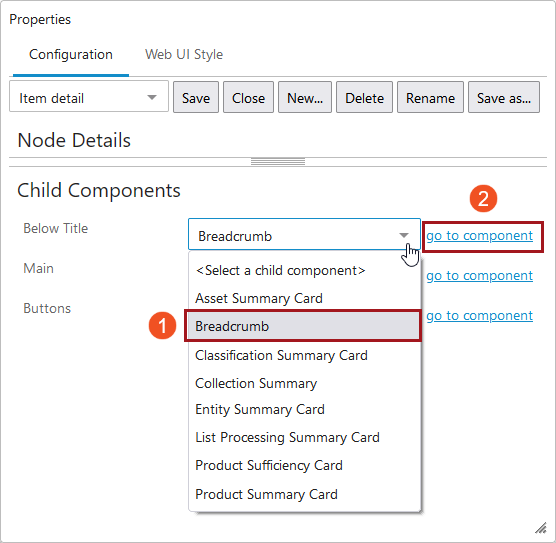Image resolution: width=556 pixels, height=543 pixels.
Task: Click the Delete button
Action: tap(364, 98)
